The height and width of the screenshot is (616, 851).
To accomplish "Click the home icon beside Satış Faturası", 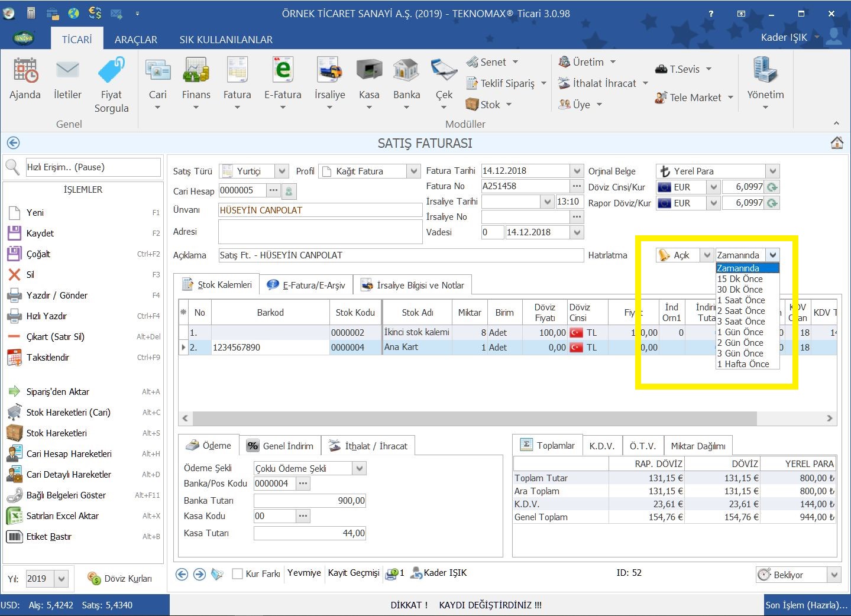I will [x=836, y=143].
